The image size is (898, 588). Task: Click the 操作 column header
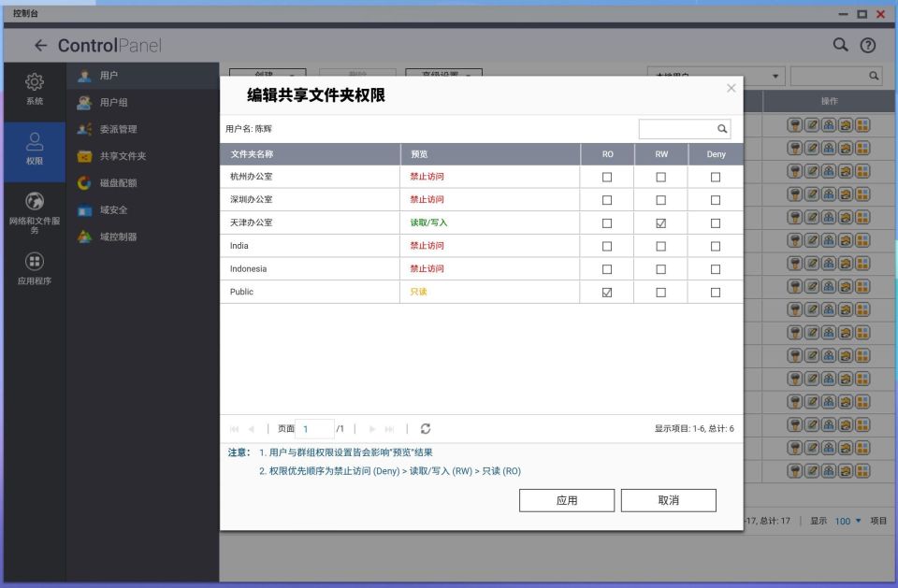pyautogui.click(x=830, y=101)
